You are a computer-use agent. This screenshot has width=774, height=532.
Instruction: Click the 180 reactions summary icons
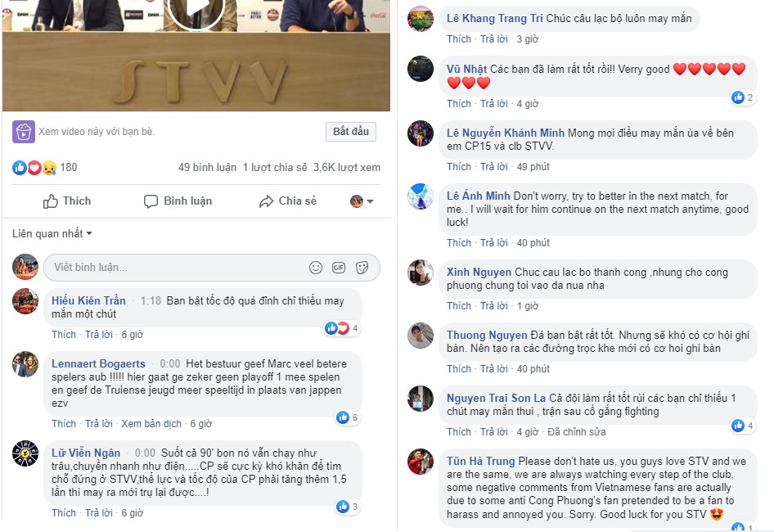point(34,168)
